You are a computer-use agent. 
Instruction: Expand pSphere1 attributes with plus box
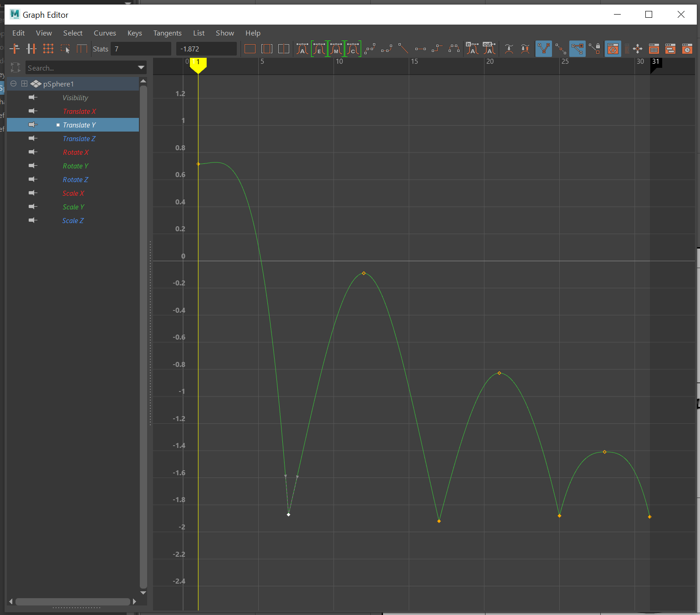24,84
